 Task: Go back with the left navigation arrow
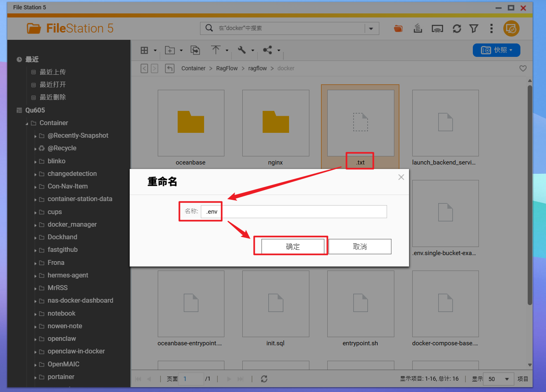point(144,68)
